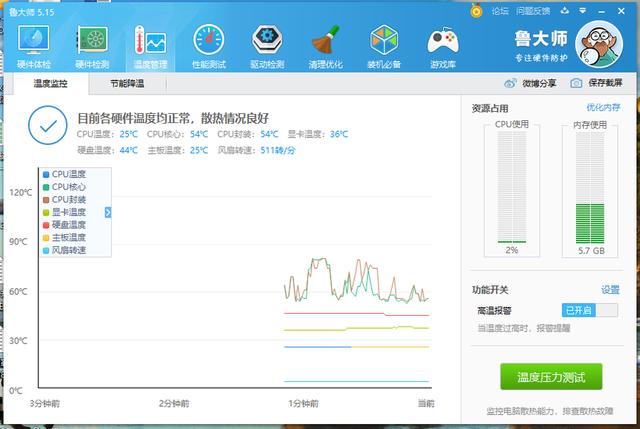Viewport: 640px width, 429px height.
Task: Minimize the 鲁大师 window
Action: [602, 11]
